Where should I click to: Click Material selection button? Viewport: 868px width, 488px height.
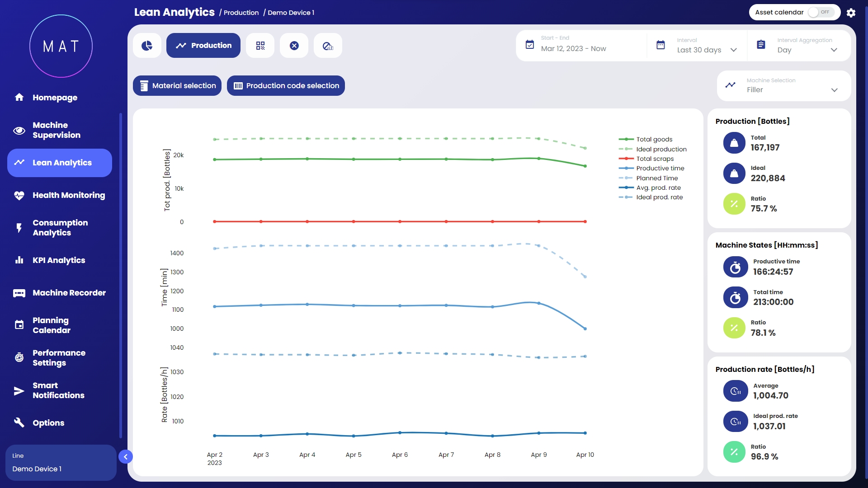177,86
